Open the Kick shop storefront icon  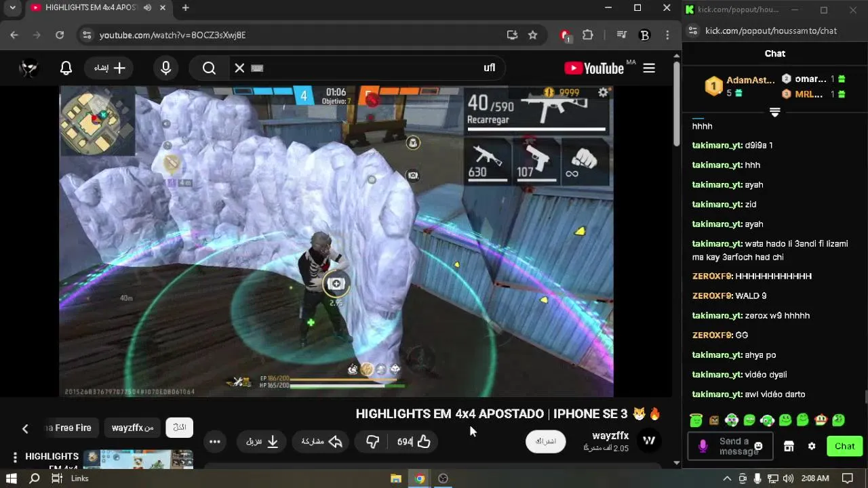pos(789,446)
